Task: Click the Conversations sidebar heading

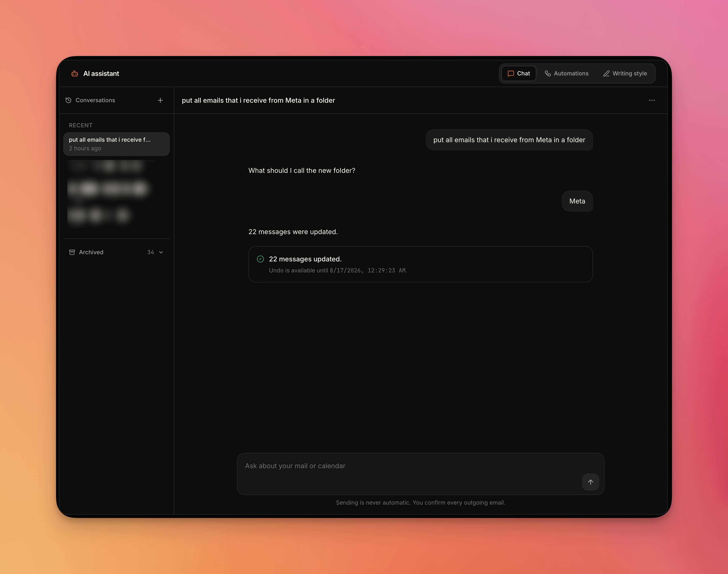Action: 95,100
